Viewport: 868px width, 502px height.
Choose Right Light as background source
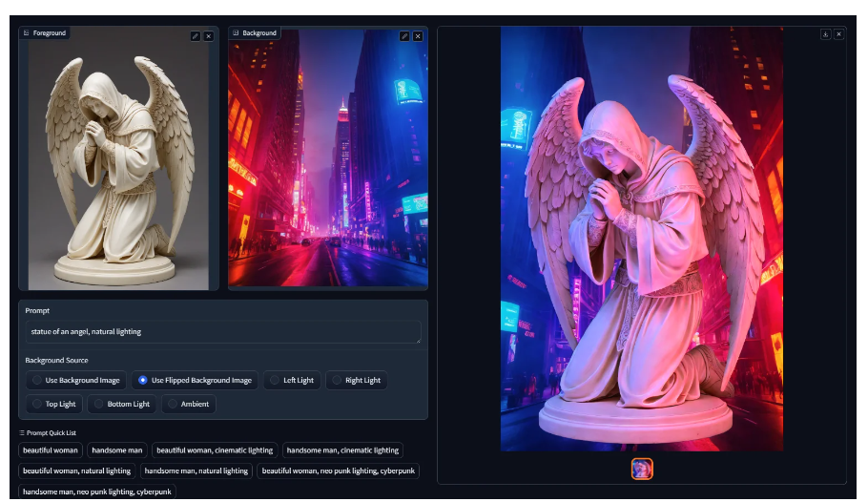(x=356, y=380)
